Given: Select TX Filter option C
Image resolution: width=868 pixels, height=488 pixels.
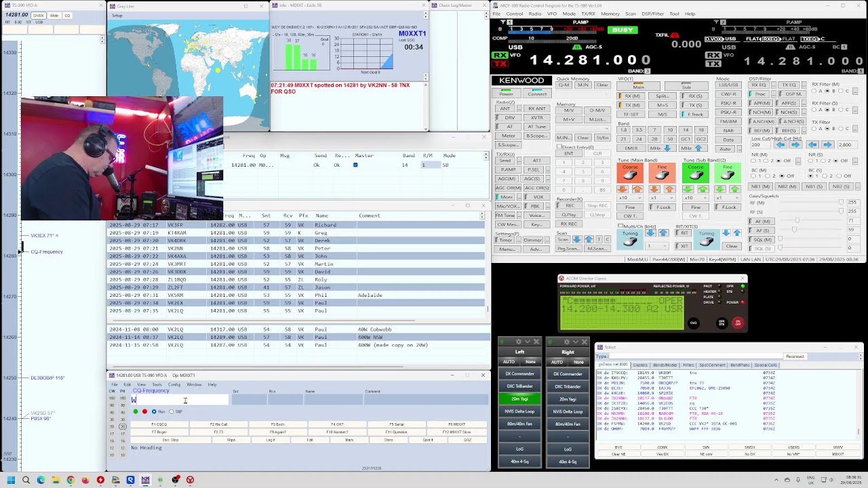Looking at the screenshot, I should click(841, 129).
